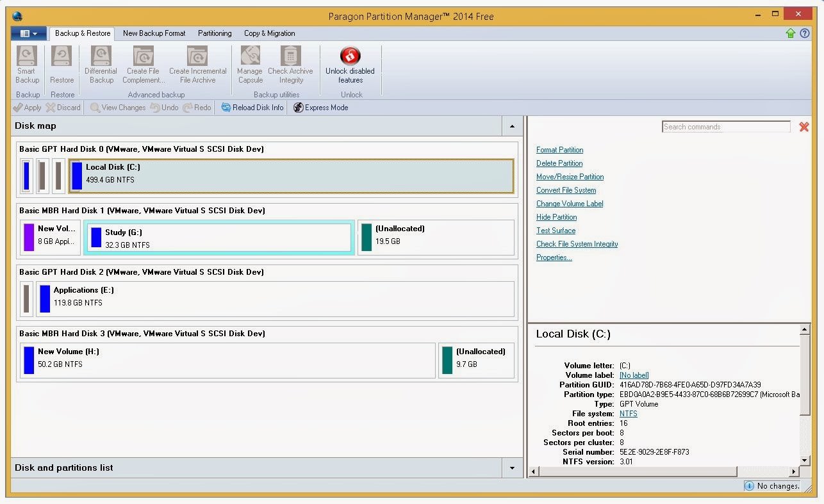The image size is (824, 504).
Task: Click Basic GPT Hard Disk 2 header
Action: (141, 272)
